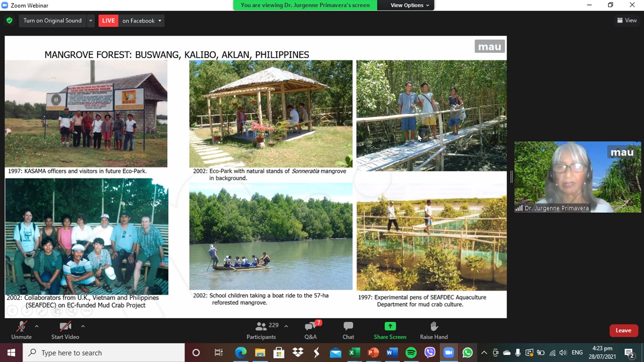The height and width of the screenshot is (362, 644).
Task: Turn on Original Sound
Action: pyautogui.click(x=52, y=21)
